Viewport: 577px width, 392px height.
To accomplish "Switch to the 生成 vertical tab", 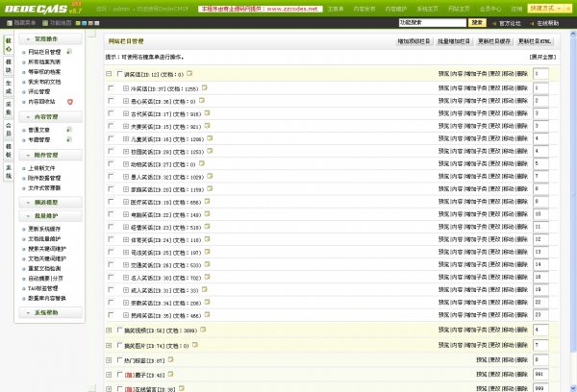I will click(x=9, y=87).
